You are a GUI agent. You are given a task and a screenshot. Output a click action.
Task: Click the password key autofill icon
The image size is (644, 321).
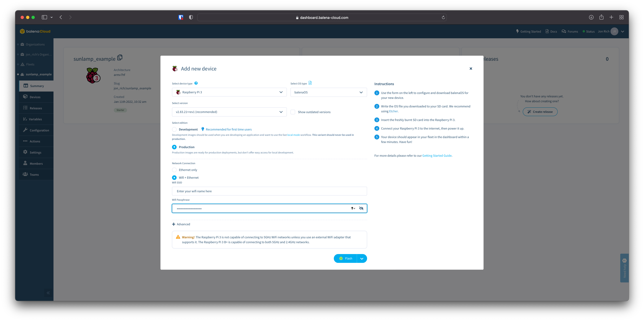tap(353, 208)
